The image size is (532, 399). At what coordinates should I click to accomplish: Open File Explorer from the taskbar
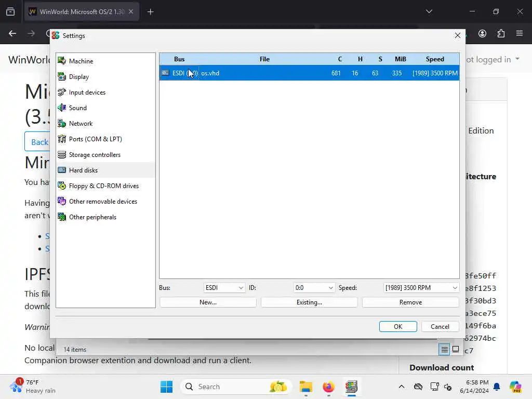(305, 387)
